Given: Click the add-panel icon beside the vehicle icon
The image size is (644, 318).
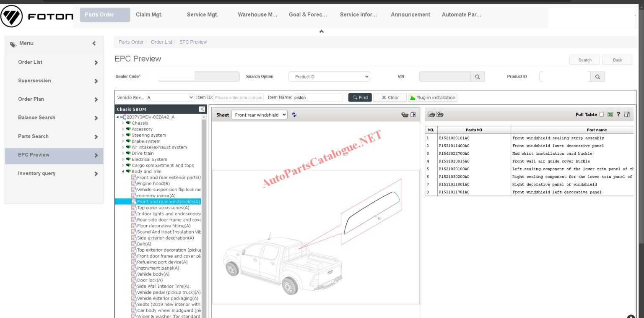Looking at the screenshot, I should (412, 114).
